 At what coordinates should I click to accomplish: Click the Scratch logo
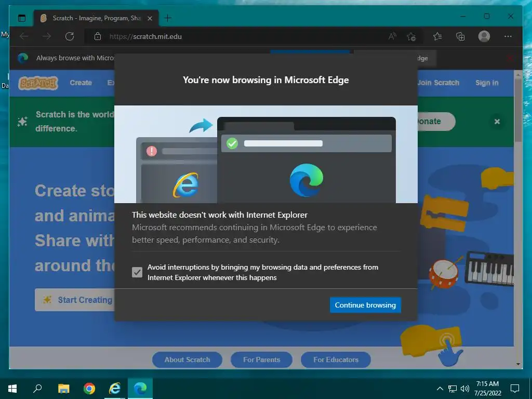[x=38, y=83]
